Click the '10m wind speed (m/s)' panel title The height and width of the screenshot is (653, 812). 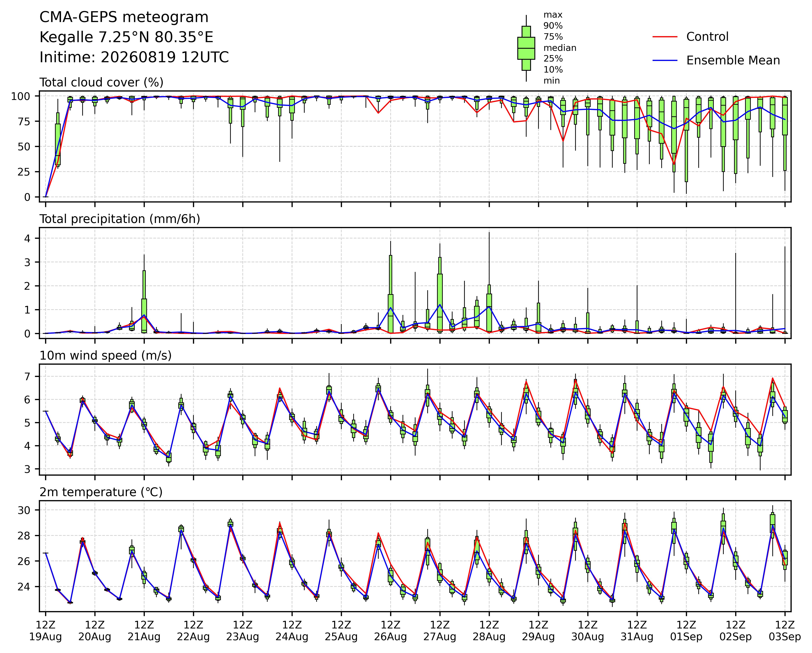pos(106,356)
